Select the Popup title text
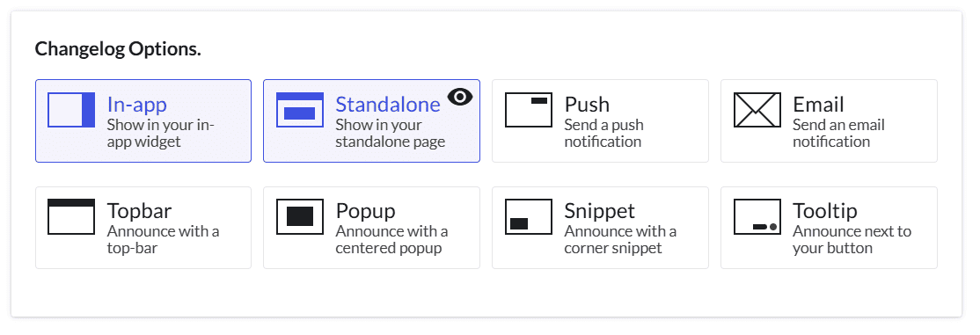The image size is (980, 335). click(x=366, y=211)
